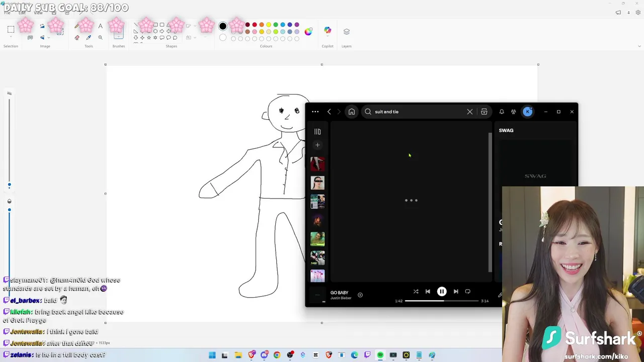The height and width of the screenshot is (362, 644).
Task: Open the GO BABY song title
Action: pyautogui.click(x=339, y=293)
